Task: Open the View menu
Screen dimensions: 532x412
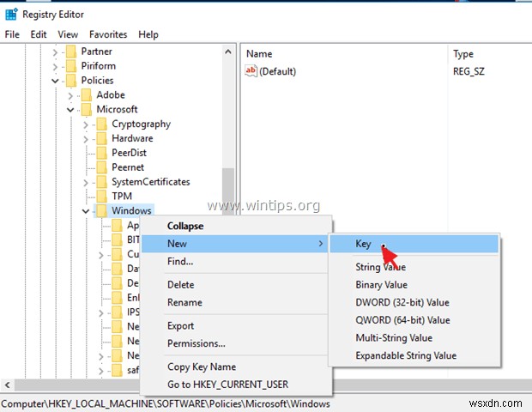Action: (68, 34)
